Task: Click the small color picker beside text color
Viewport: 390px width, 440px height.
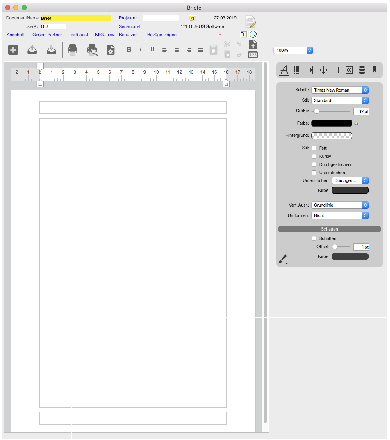Action: click(x=356, y=123)
